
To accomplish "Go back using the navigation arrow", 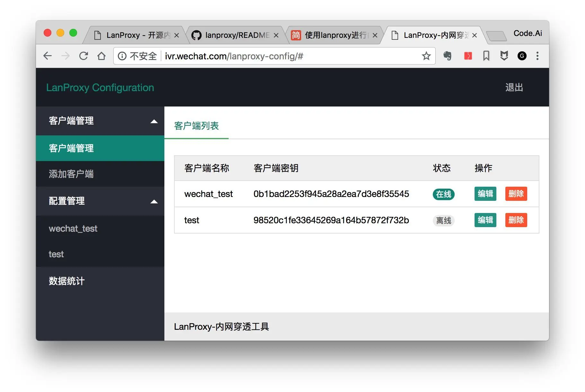I will 48,56.
